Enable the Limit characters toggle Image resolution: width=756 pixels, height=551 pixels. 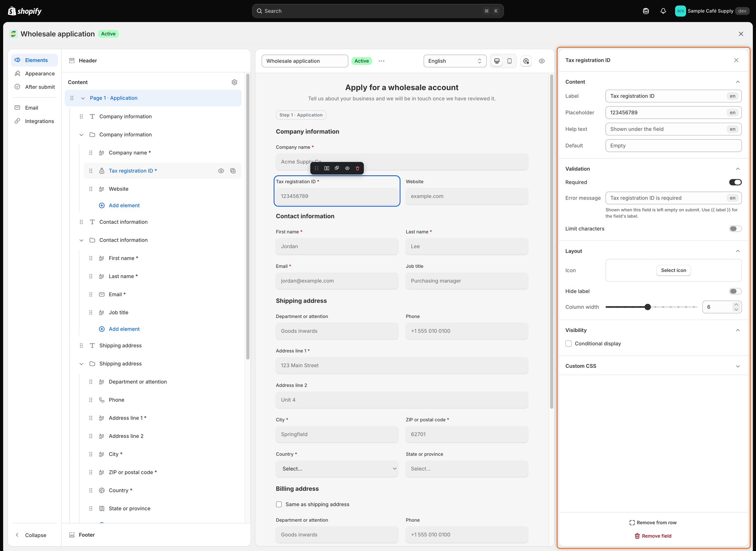point(735,229)
